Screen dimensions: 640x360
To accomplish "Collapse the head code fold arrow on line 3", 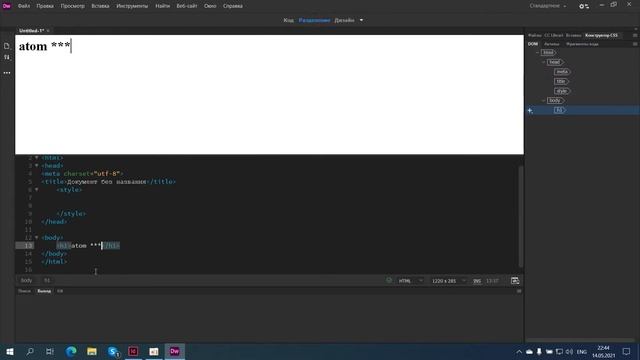I will point(36,165).
